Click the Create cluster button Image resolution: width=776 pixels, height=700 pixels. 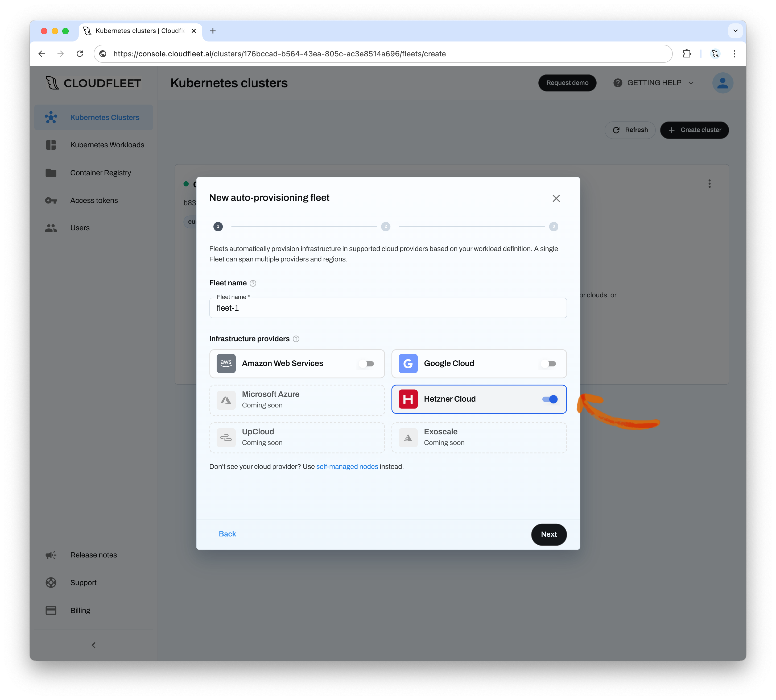pyautogui.click(x=694, y=130)
